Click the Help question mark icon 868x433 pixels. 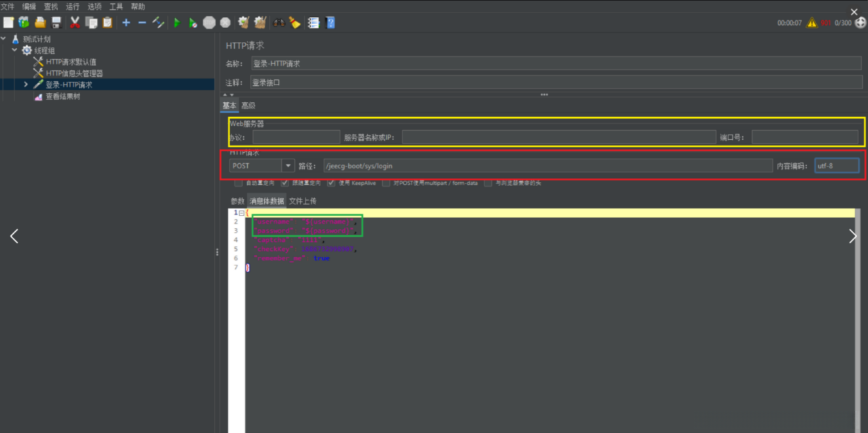[x=330, y=23]
